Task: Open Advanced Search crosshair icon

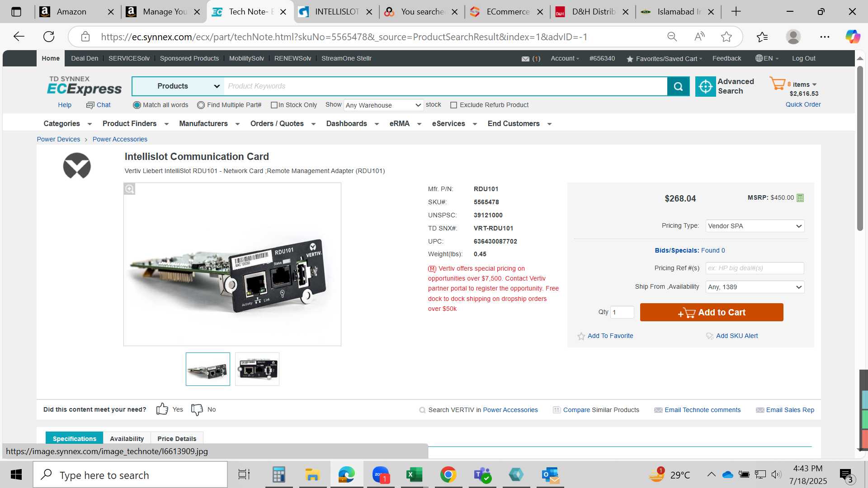Action: (x=705, y=86)
